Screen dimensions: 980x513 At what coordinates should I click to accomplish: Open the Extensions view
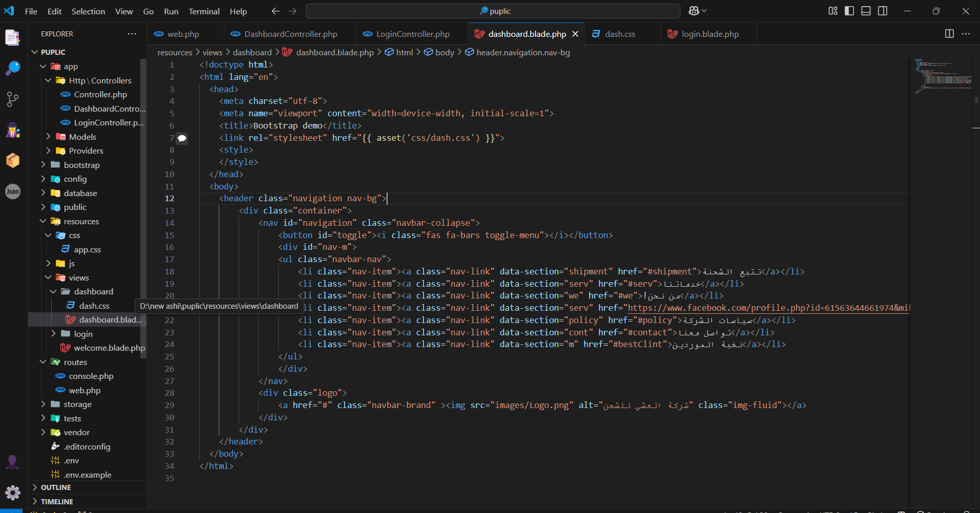[12, 161]
